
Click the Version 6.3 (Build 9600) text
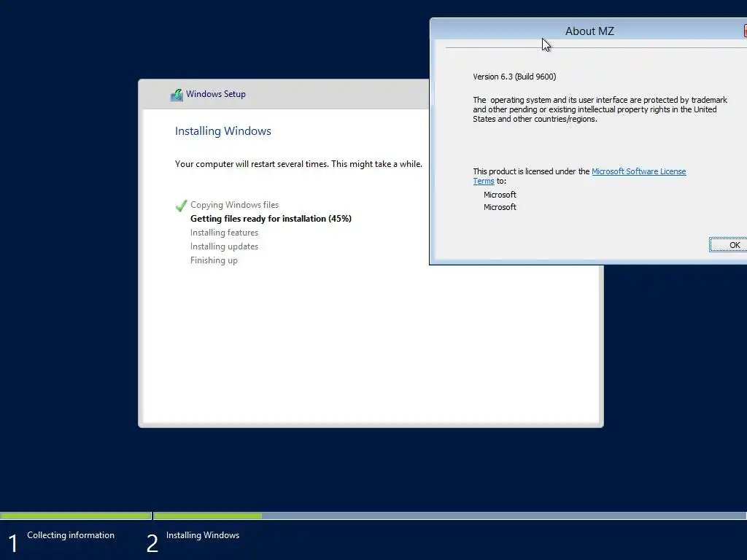pyautogui.click(x=514, y=77)
